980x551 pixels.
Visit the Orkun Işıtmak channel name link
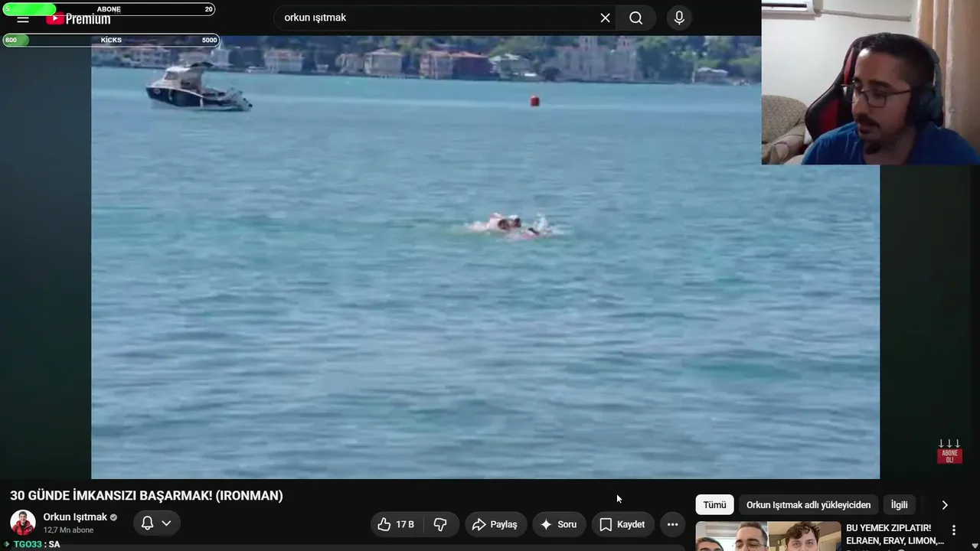[x=75, y=517]
